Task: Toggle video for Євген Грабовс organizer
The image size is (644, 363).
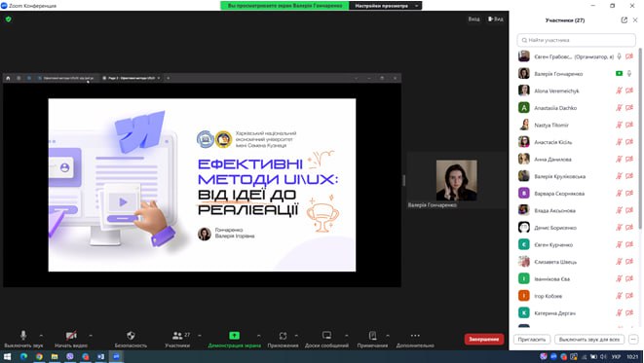Action: click(x=629, y=56)
